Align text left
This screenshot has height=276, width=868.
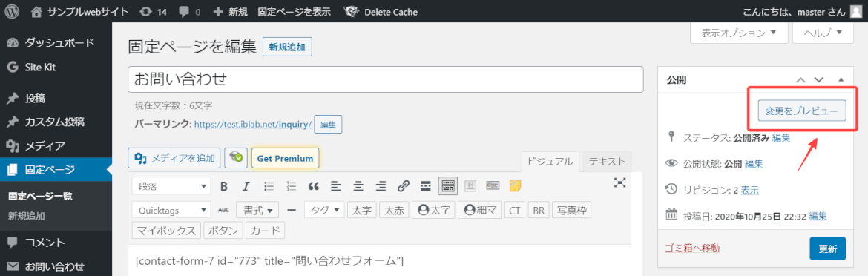coord(337,185)
